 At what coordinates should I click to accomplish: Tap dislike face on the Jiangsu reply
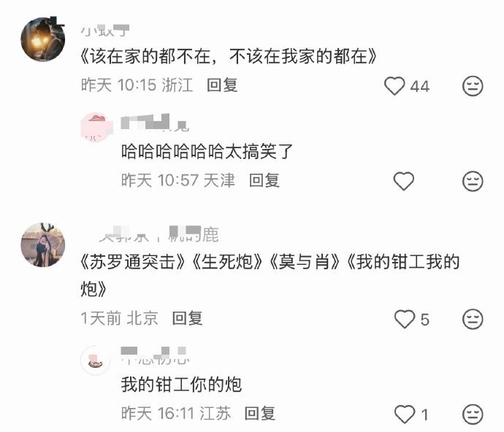[x=473, y=414]
